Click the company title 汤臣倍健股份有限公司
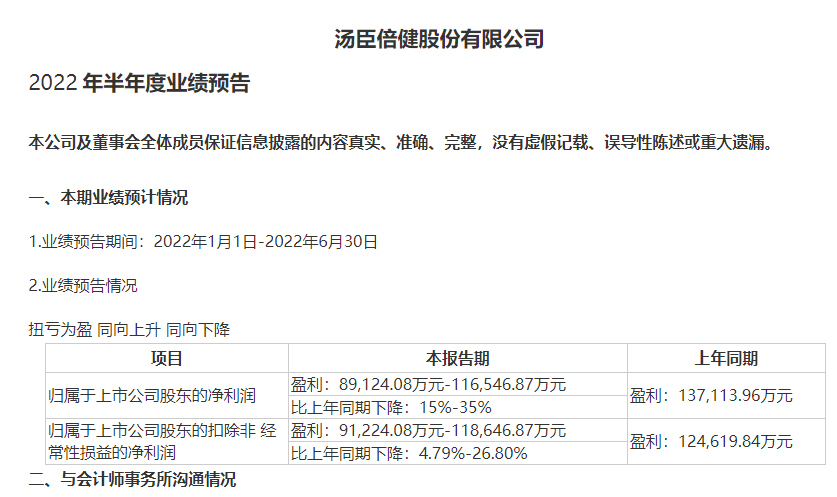 (439, 39)
